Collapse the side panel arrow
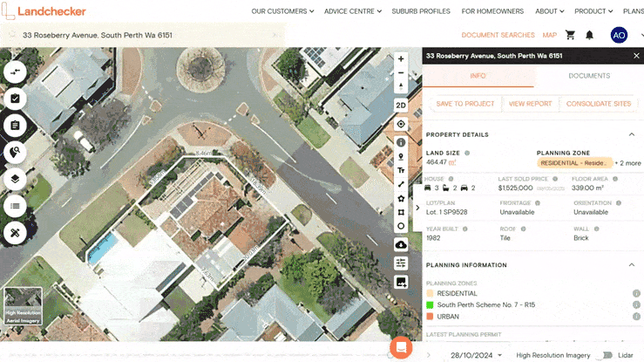 pos(417,208)
